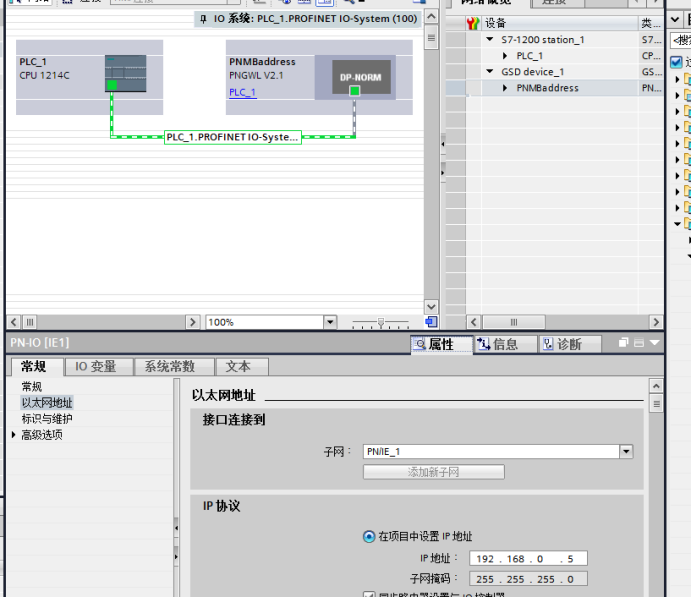
Task: Click network view vertical scrollbar down arrow
Action: tap(431, 306)
